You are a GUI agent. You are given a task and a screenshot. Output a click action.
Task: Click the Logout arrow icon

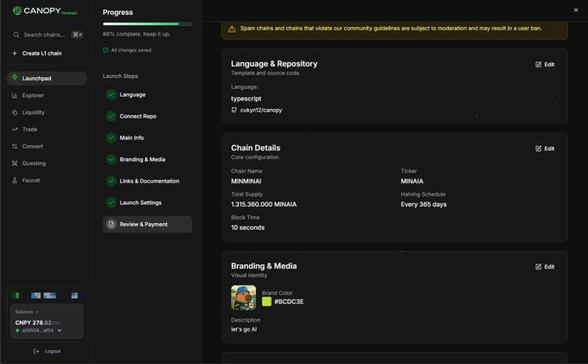[36, 351]
